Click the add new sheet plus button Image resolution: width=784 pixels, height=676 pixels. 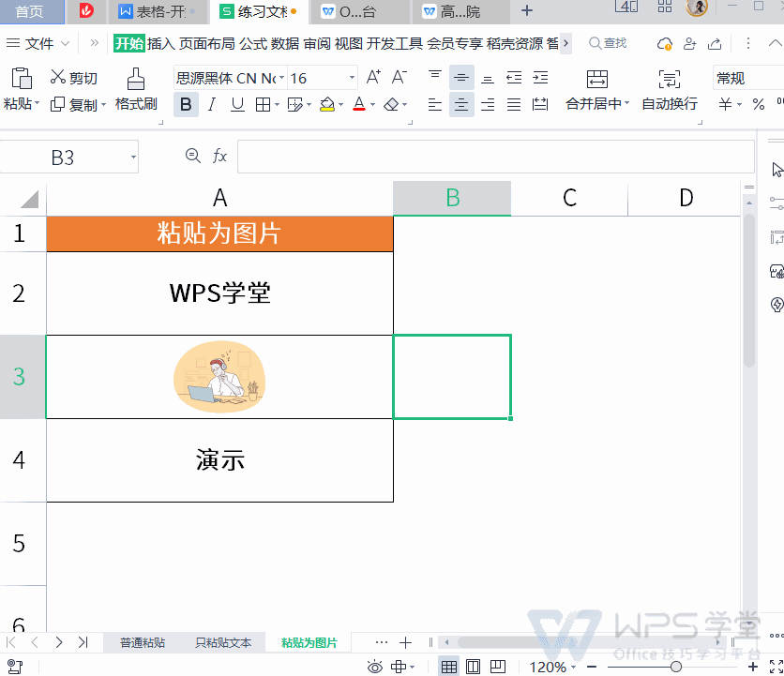405,642
